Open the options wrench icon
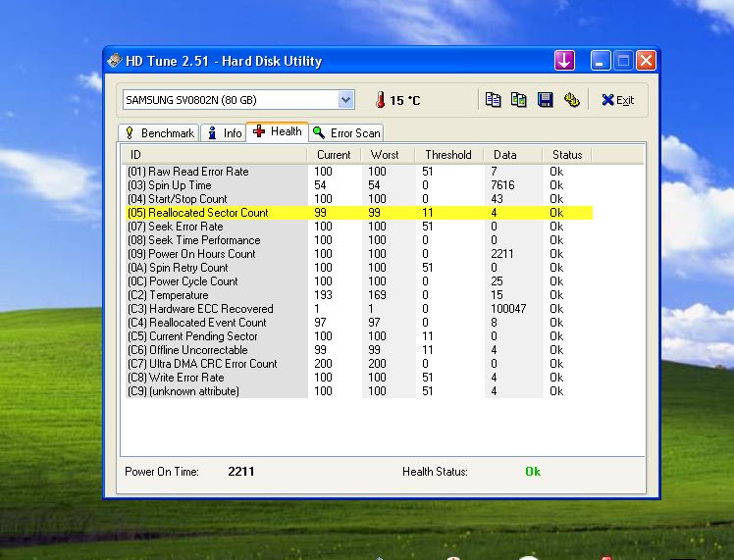The height and width of the screenshot is (560, 734). [x=571, y=100]
